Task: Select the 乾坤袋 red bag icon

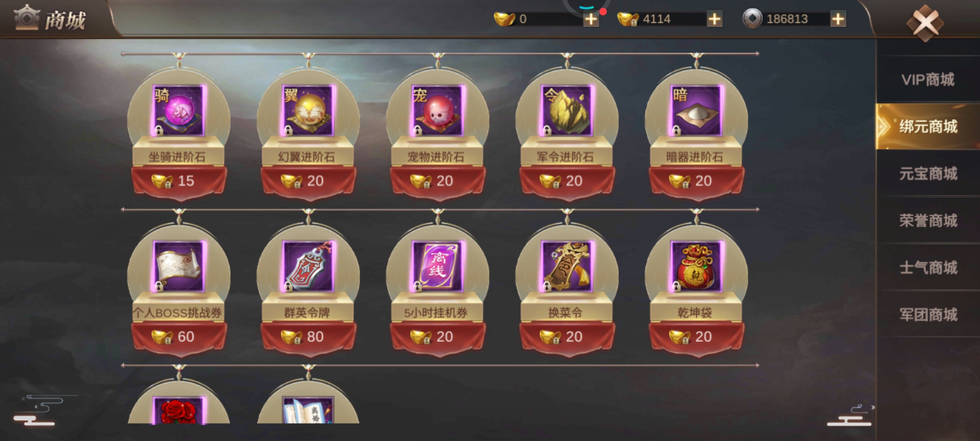Action: pyautogui.click(x=696, y=266)
